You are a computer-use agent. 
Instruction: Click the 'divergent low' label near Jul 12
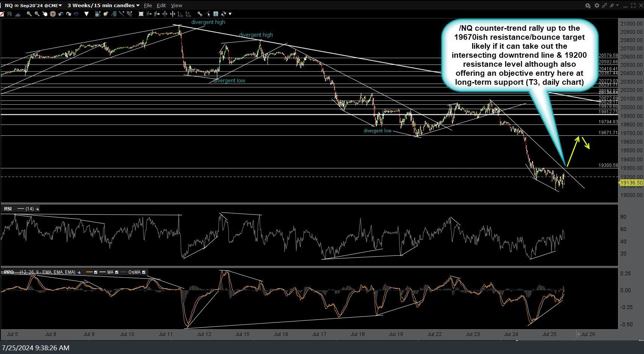point(229,81)
